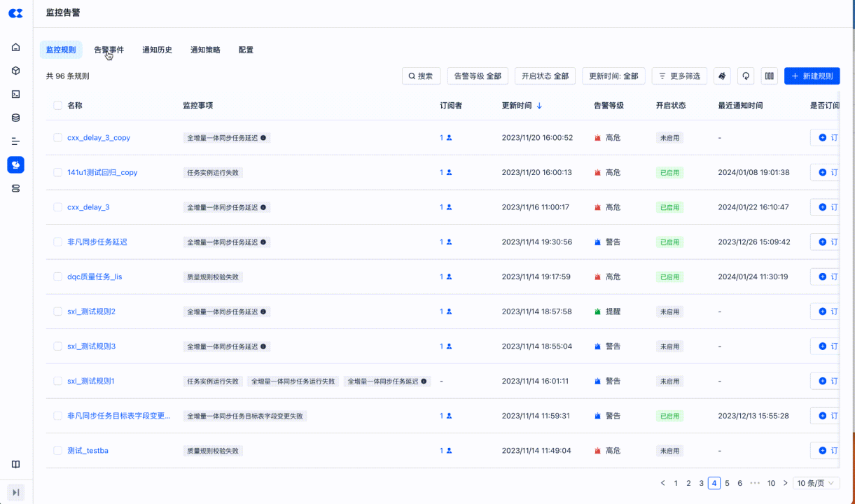
Task: Switch to the 通知策略 tab
Action: click(205, 50)
